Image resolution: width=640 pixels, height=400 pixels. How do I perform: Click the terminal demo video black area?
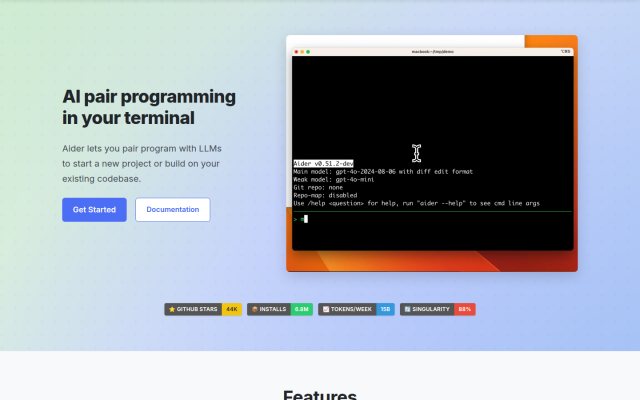(x=433, y=153)
